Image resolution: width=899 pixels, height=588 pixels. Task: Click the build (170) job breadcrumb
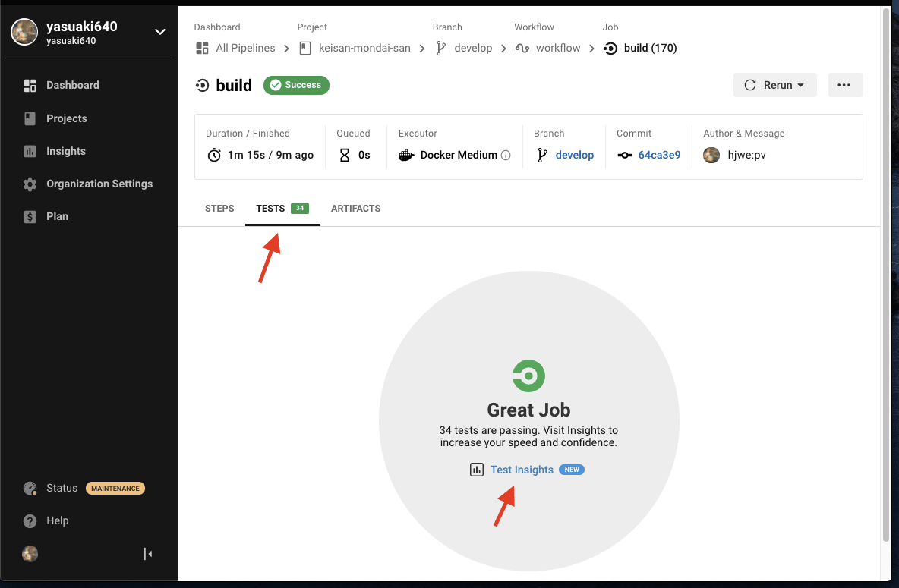[x=650, y=48]
